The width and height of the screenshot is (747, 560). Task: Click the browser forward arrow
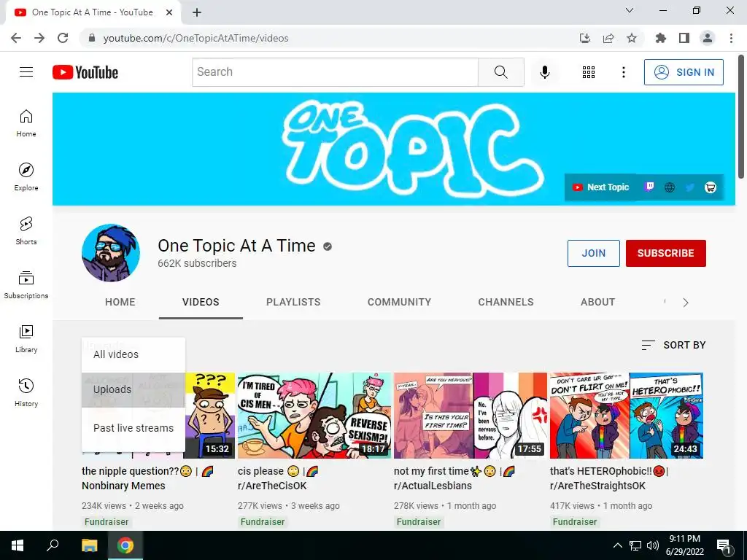39,38
